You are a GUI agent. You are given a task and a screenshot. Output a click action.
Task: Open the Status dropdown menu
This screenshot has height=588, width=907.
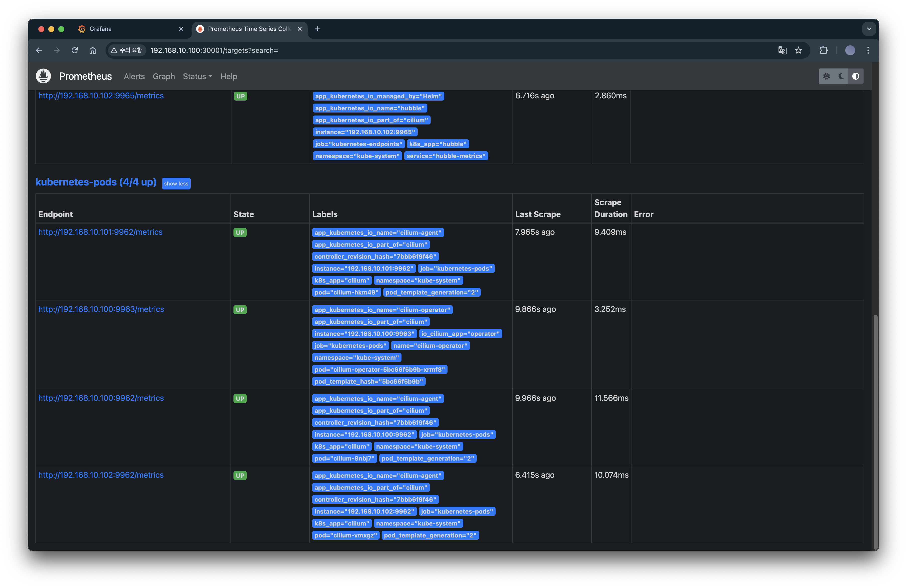tap(197, 76)
